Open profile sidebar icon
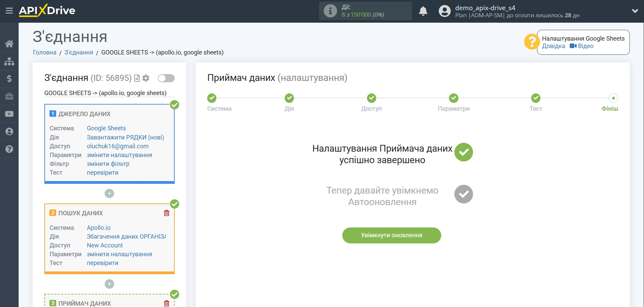 pos(9,131)
